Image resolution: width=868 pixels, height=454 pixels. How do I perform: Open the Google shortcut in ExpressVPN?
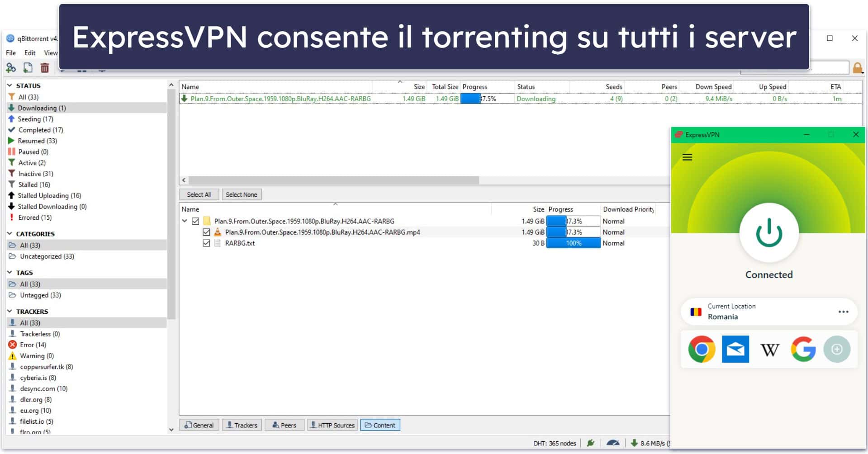click(803, 349)
